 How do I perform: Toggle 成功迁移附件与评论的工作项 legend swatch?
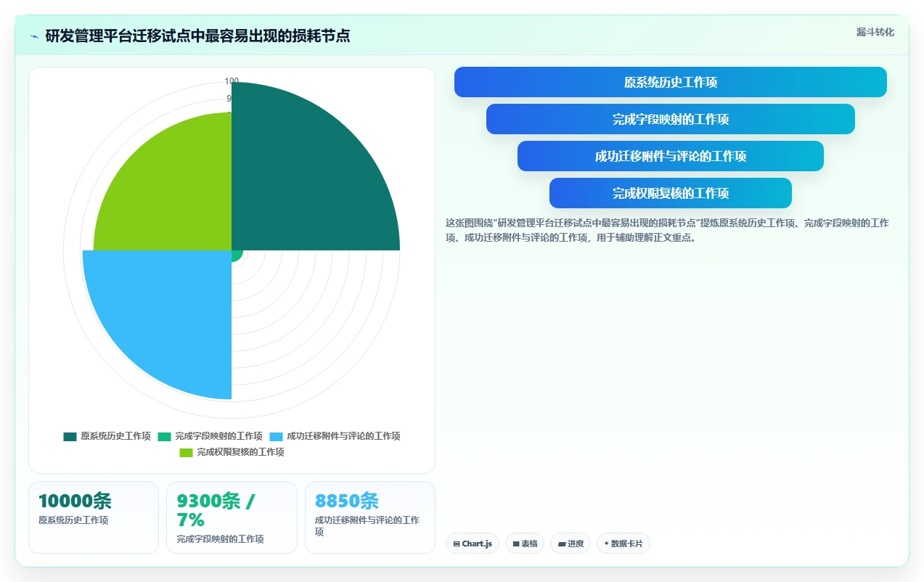pyautogui.click(x=276, y=437)
